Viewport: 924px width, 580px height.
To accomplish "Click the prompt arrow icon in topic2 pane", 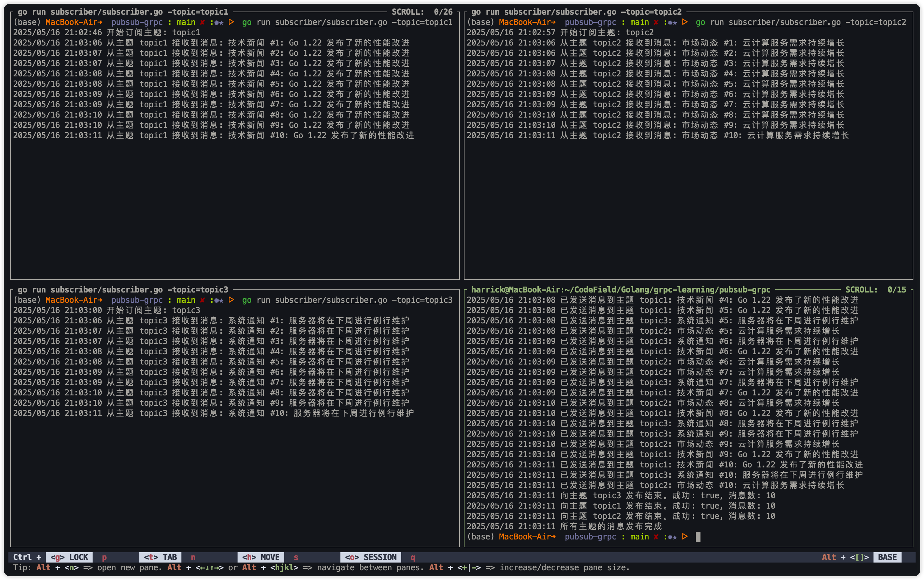I will click(685, 22).
